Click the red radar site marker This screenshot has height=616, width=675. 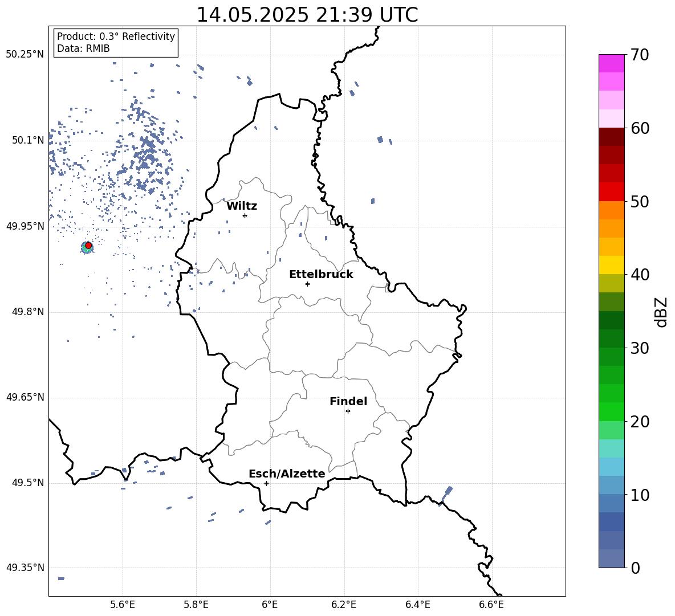pos(88,246)
